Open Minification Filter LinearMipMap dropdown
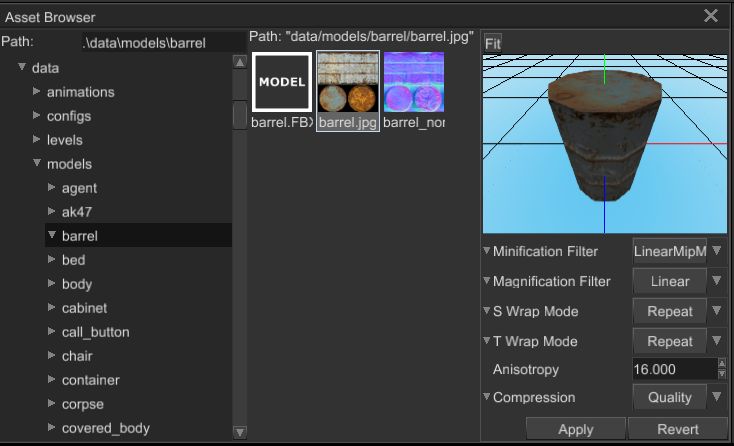734x446 pixels. [x=669, y=251]
